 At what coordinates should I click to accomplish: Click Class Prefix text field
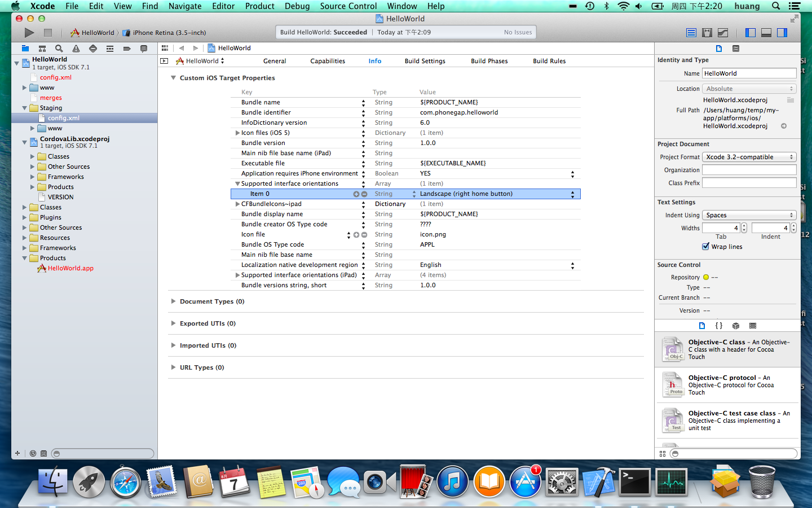749,183
